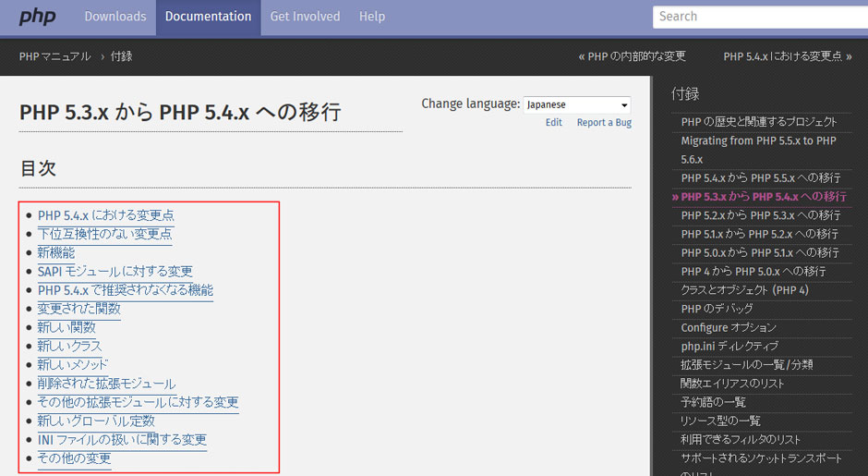The width and height of the screenshot is (868, 476).
Task: Select the Documentation tab
Action: (x=208, y=18)
